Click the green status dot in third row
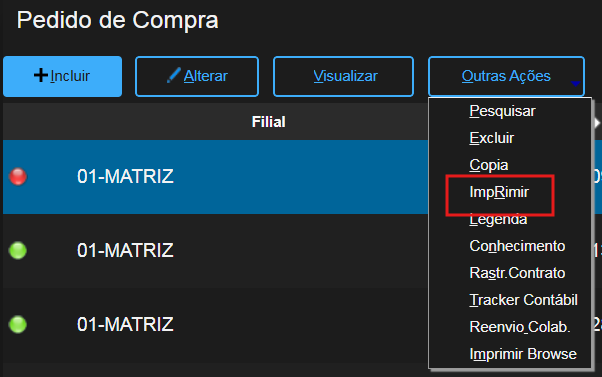Screen dimensions: 602x377 click(x=18, y=324)
